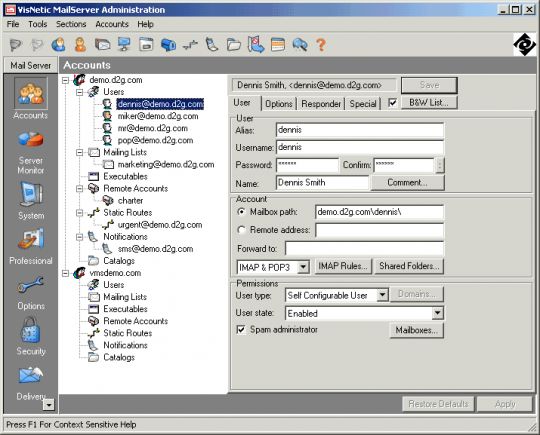540x435 pixels.
Task: Click the orange list window toolbar icon
Action: [x=278, y=45]
